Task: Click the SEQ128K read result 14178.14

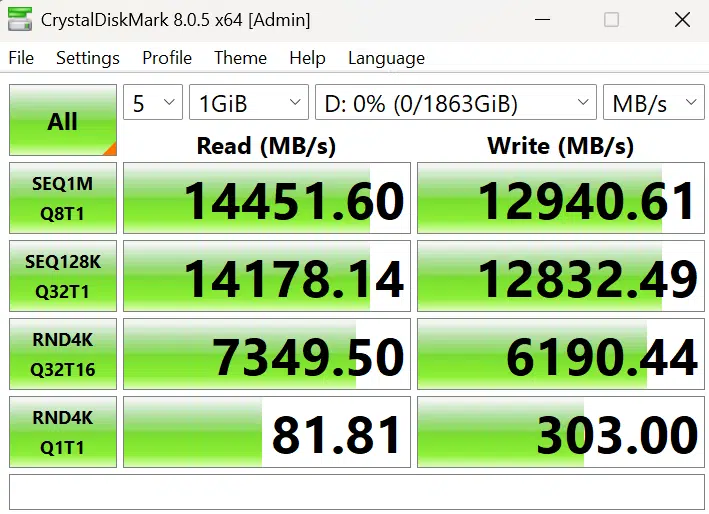Action: [267, 276]
